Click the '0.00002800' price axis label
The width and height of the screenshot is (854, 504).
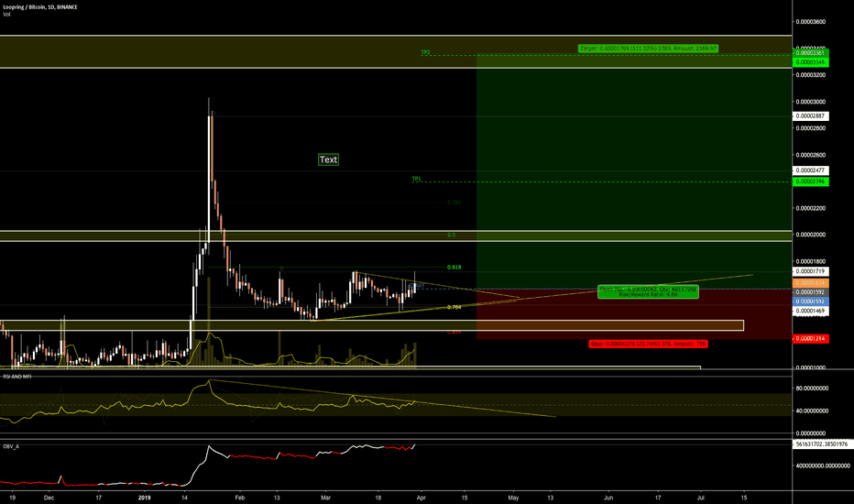(810, 128)
